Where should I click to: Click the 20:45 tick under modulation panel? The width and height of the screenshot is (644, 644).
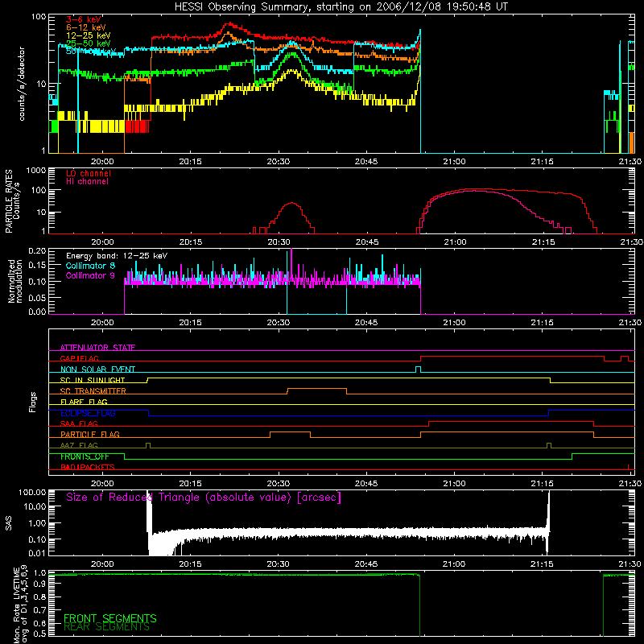coord(366,323)
